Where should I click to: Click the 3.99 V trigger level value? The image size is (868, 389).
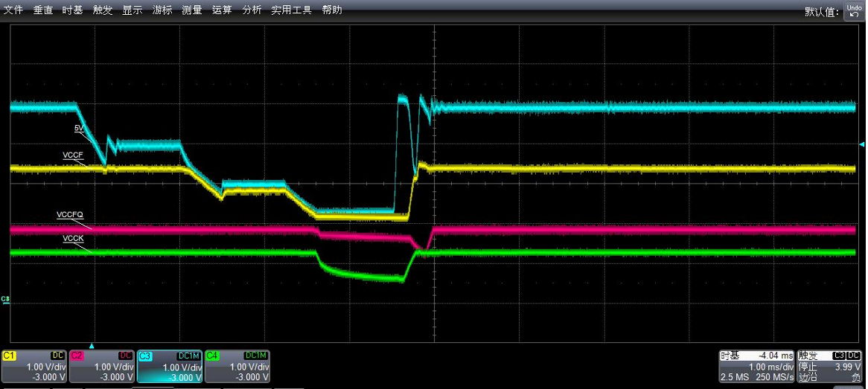(849, 366)
